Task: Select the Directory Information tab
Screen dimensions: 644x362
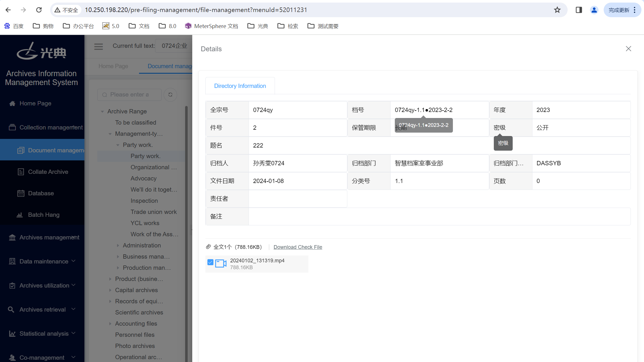Action: [x=240, y=86]
